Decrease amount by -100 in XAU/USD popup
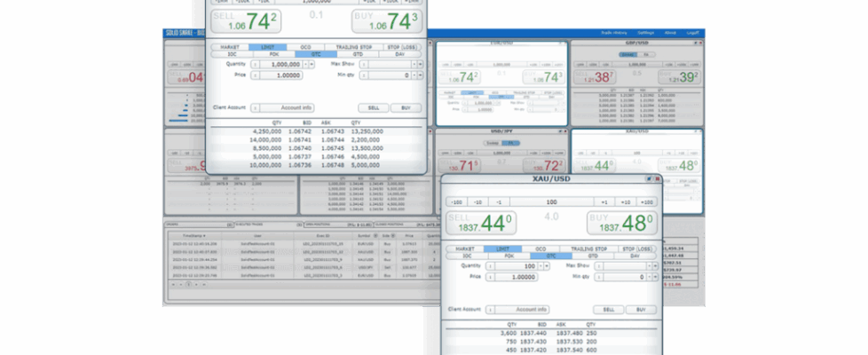868x355 pixels. pyautogui.click(x=457, y=202)
